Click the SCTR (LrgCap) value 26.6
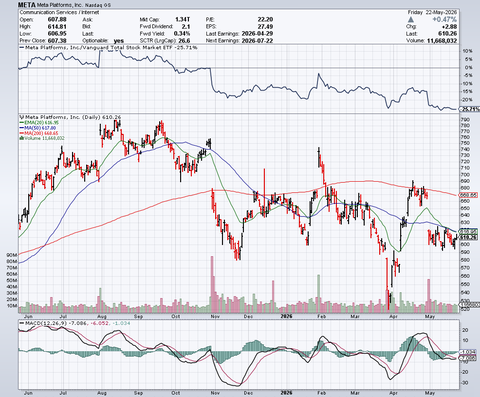Screen dimensions: 480x397 (x=184, y=40)
